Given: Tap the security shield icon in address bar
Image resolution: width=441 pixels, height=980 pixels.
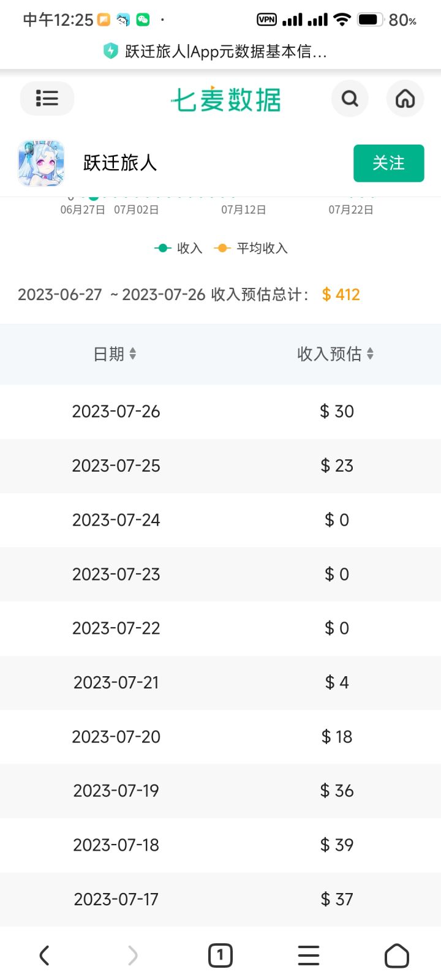Looking at the screenshot, I should click(110, 51).
